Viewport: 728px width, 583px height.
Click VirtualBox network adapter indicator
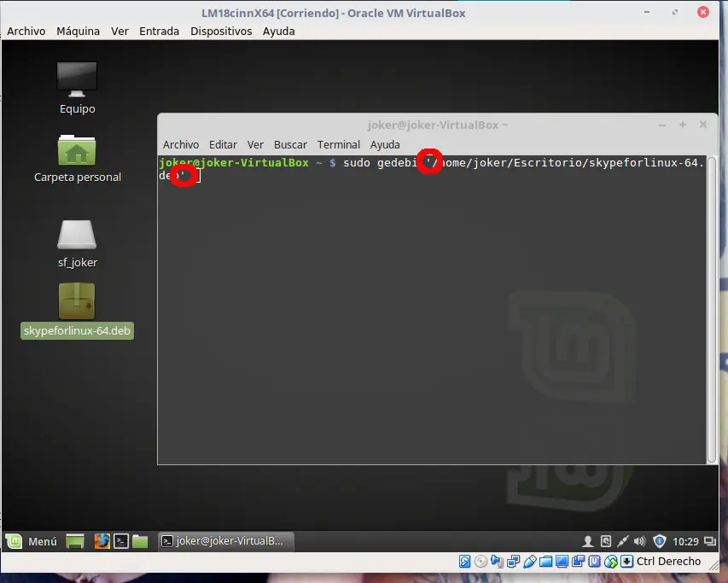point(513,562)
